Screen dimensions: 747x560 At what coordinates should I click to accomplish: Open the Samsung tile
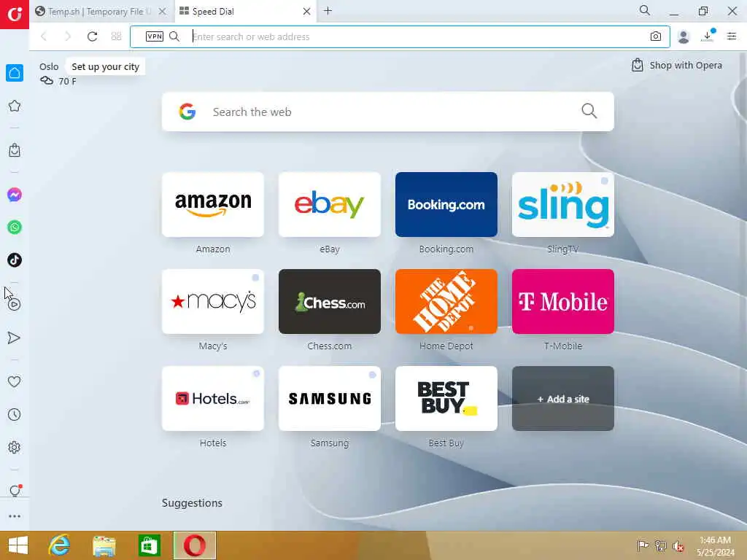tap(330, 399)
